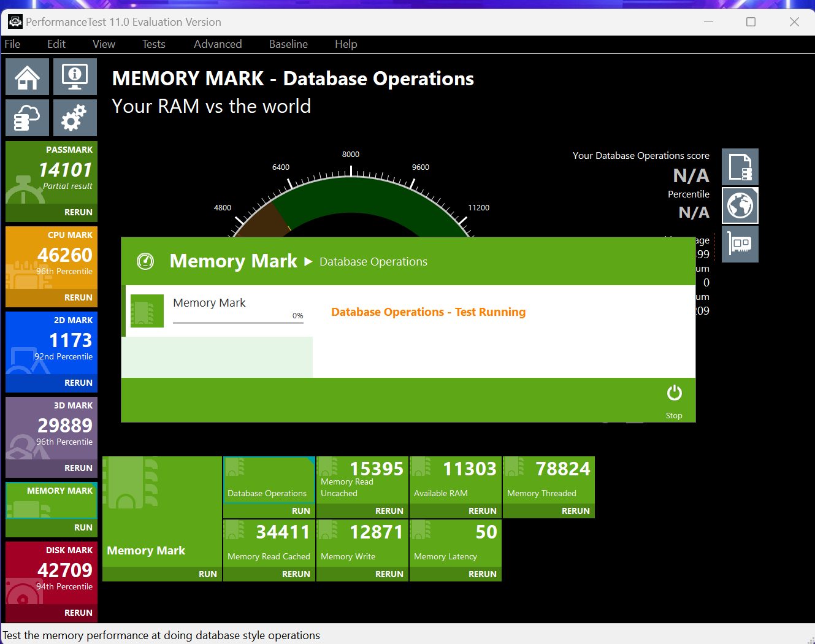
Task: Open the Help menu
Action: coord(346,44)
